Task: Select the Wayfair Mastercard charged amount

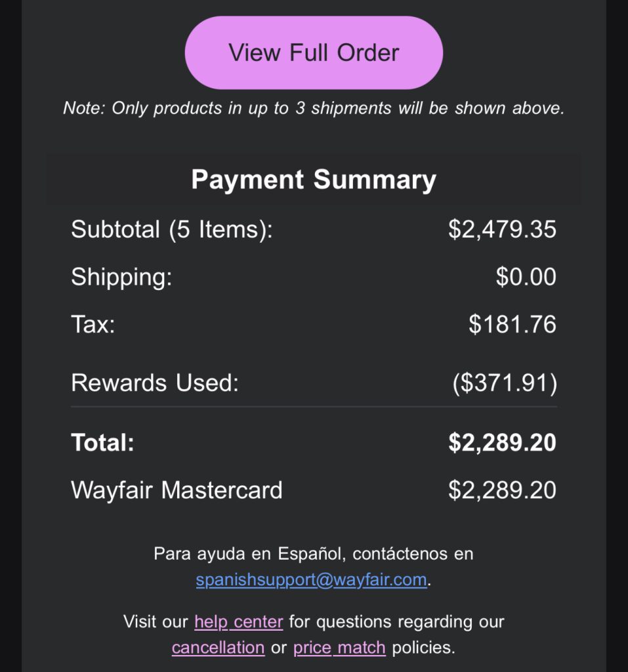Action: (502, 490)
